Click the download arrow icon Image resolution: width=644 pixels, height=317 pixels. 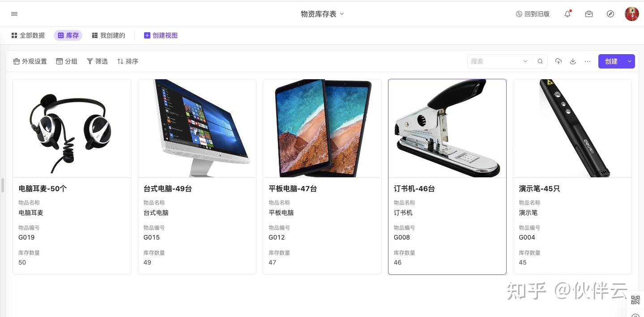573,61
